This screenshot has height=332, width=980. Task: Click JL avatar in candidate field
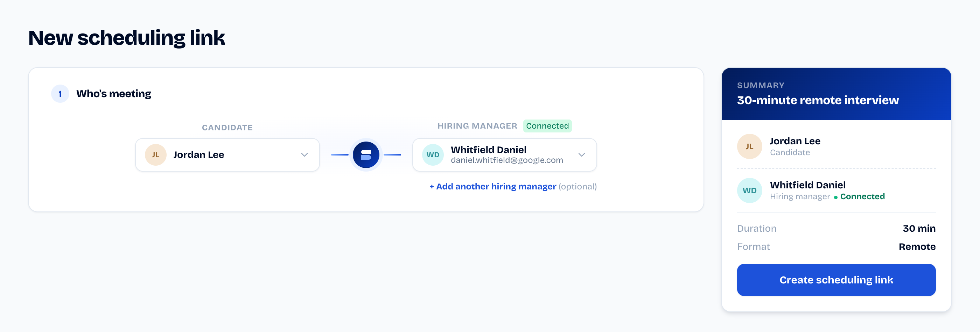coord(156,154)
